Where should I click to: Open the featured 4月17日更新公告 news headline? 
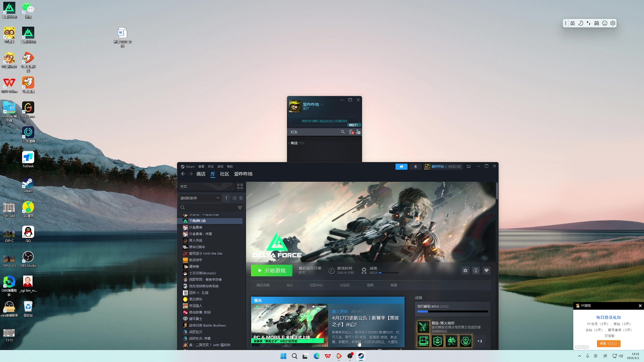click(x=365, y=321)
